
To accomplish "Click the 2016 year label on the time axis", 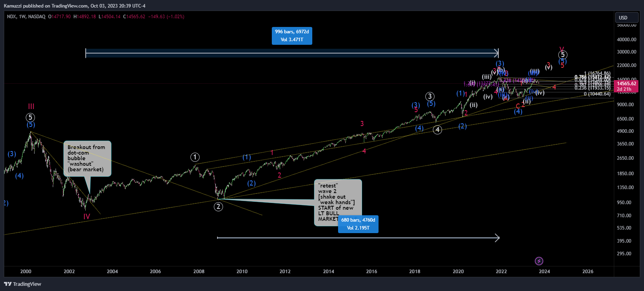I will 372,272.
